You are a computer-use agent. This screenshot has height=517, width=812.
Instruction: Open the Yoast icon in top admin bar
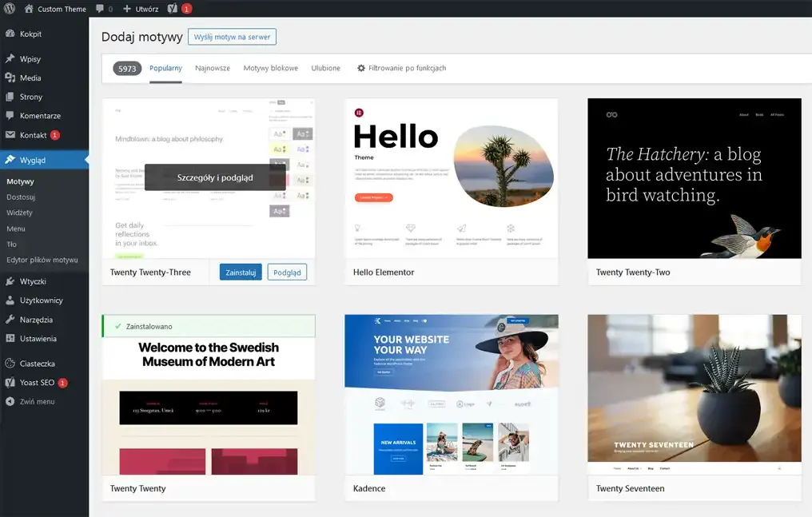173,9
